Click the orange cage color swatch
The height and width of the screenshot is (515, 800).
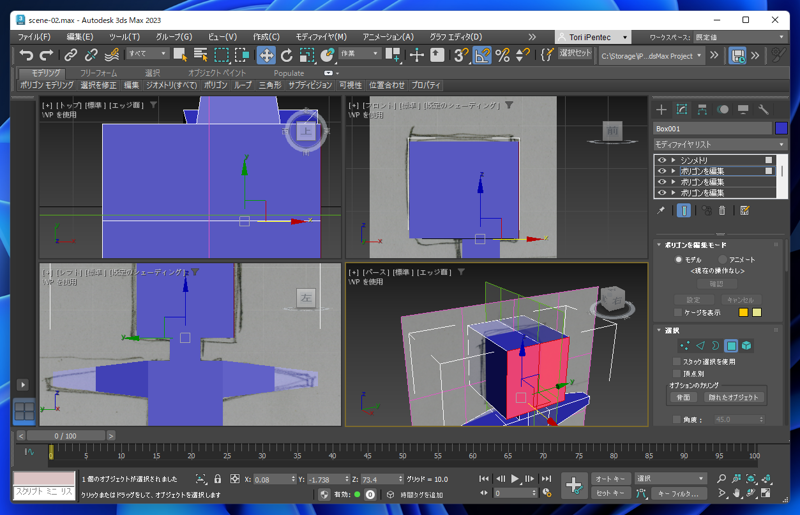743,312
